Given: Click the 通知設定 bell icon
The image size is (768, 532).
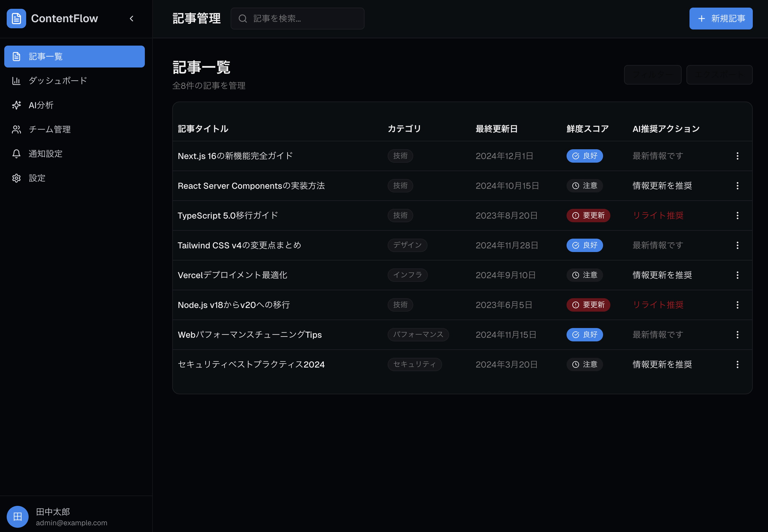Looking at the screenshot, I should click(16, 154).
